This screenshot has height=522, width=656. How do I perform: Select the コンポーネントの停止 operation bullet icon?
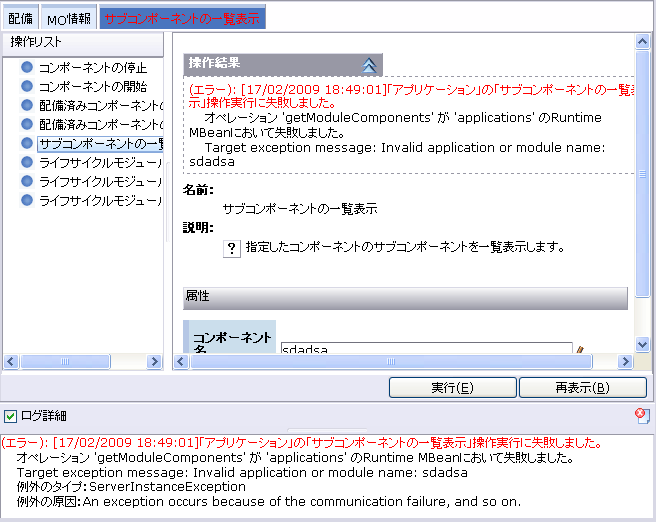(x=27, y=68)
